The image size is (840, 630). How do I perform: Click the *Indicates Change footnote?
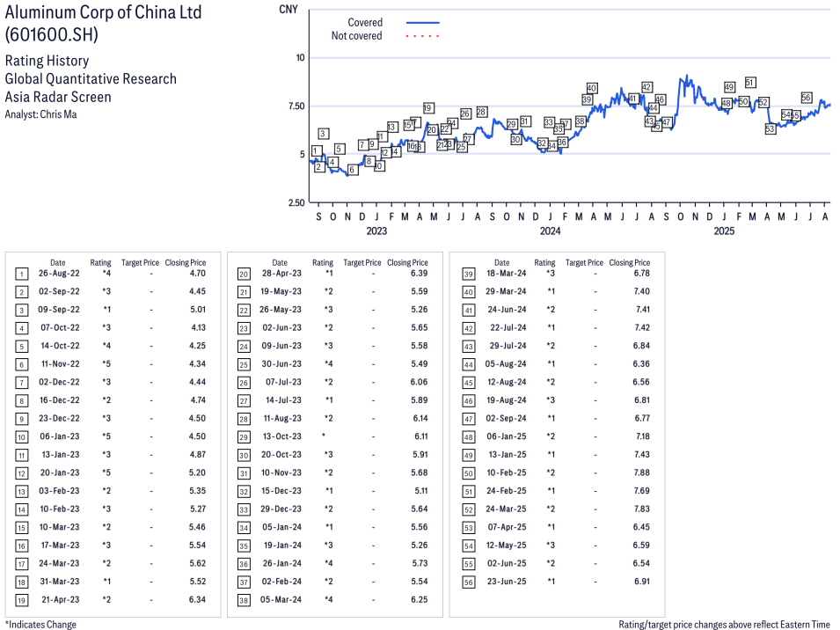(40, 624)
